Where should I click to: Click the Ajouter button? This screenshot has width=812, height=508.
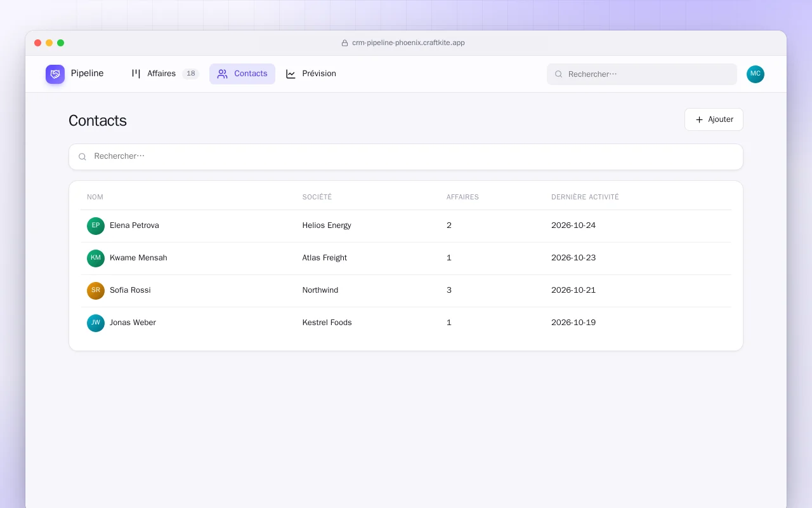[x=714, y=119]
